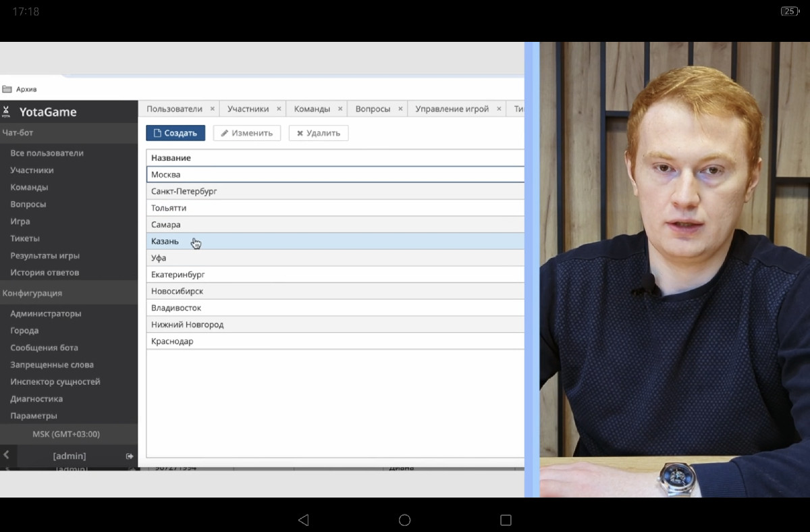Switch to the Вопросы tab

pyautogui.click(x=373, y=109)
